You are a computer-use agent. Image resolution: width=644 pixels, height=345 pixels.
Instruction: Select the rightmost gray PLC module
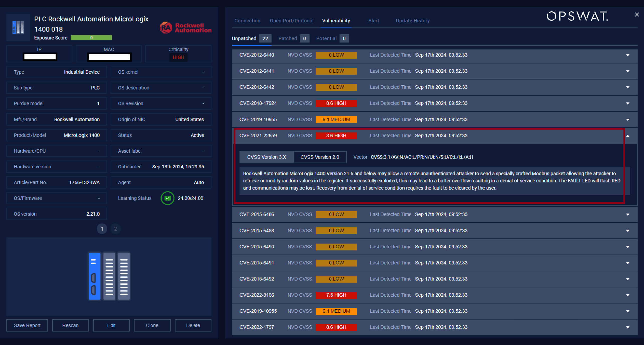(x=124, y=276)
